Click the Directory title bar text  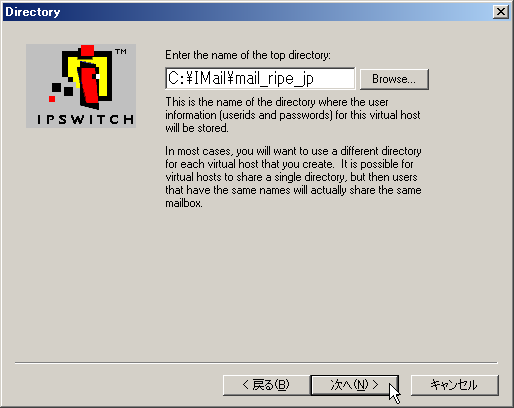tap(33, 12)
